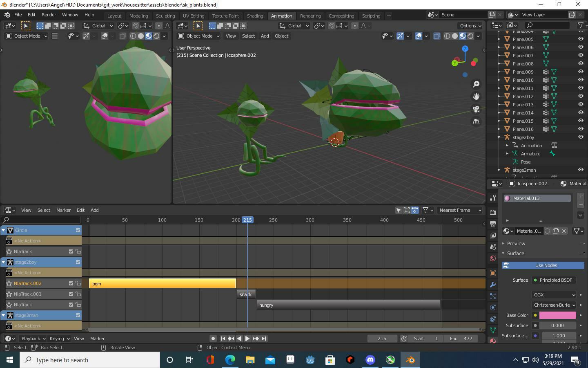Viewport: 588px width, 368px height.
Task: Select the pan hand icon in viewport
Action: tap(476, 96)
